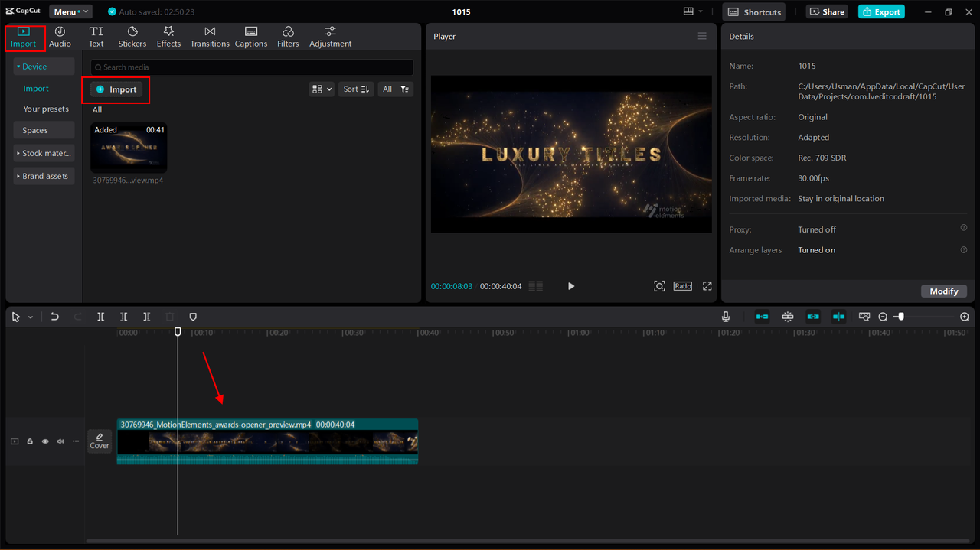Open the Adjustment tab

point(330,36)
